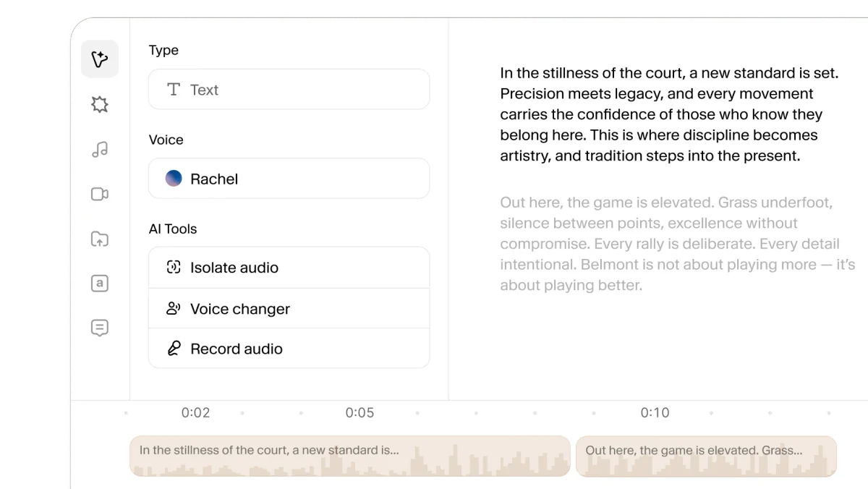The image size is (868, 489).
Task: Open the Voice selector showing Rachel
Action: 289,178
